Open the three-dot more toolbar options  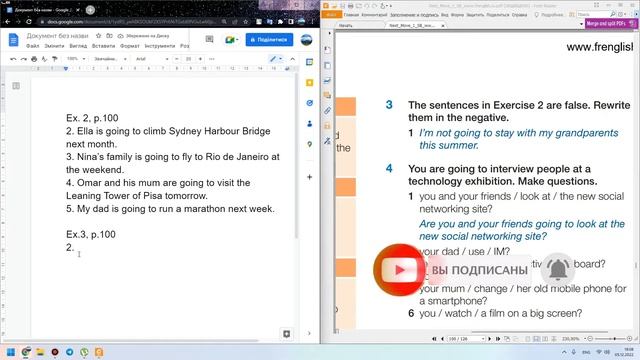coord(211,59)
